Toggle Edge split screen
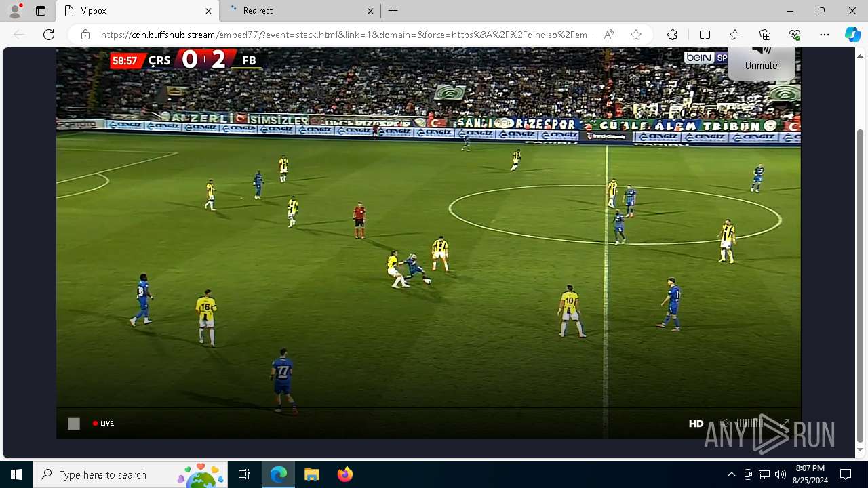 pos(705,35)
